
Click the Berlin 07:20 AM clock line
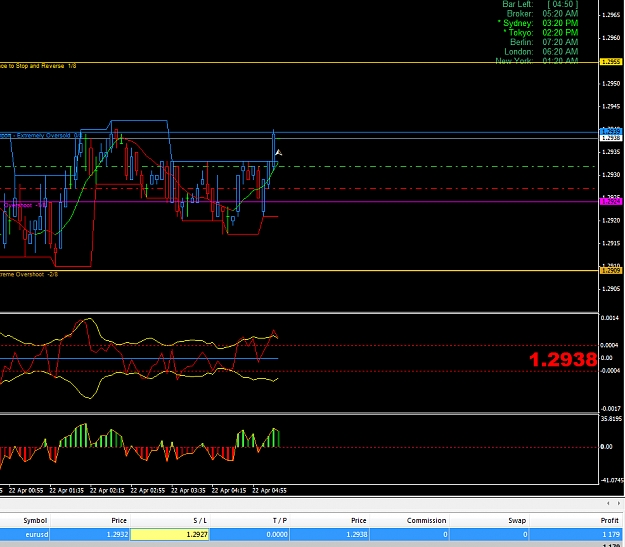544,42
